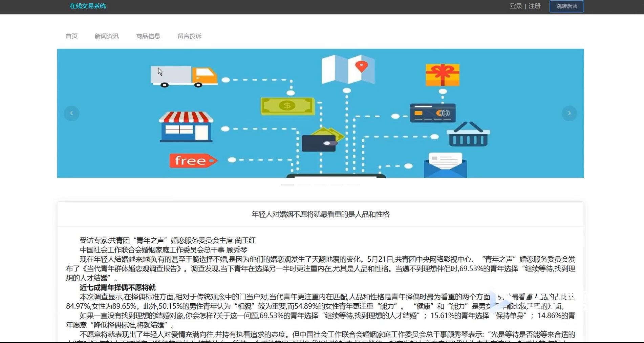Select the second carousel indicator dot

pyautogui.click(x=304, y=185)
